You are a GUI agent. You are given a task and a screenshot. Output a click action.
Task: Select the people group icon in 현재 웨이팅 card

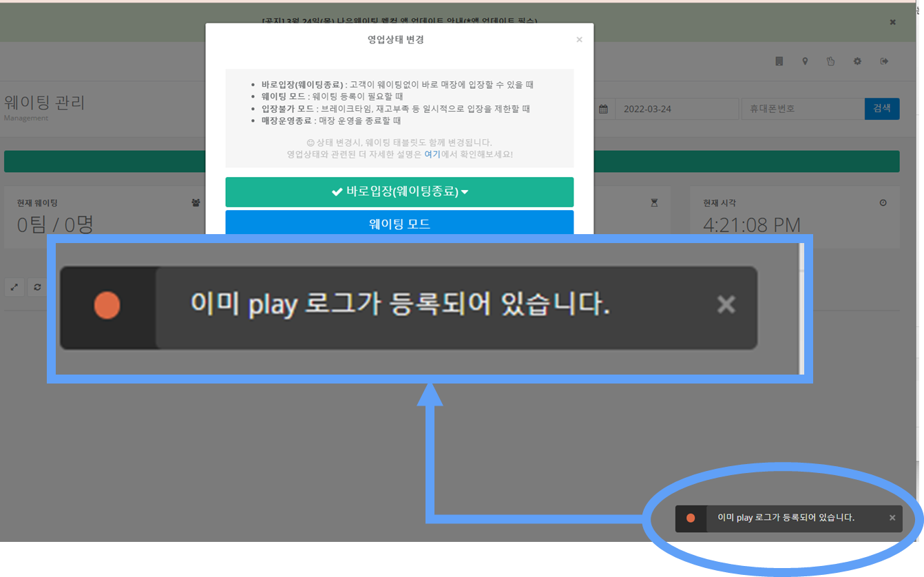pos(196,203)
